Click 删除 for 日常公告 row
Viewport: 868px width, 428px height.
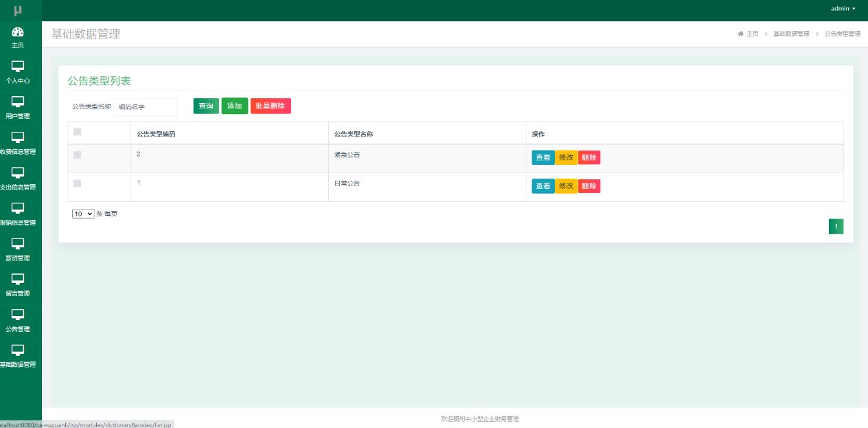pyautogui.click(x=589, y=186)
